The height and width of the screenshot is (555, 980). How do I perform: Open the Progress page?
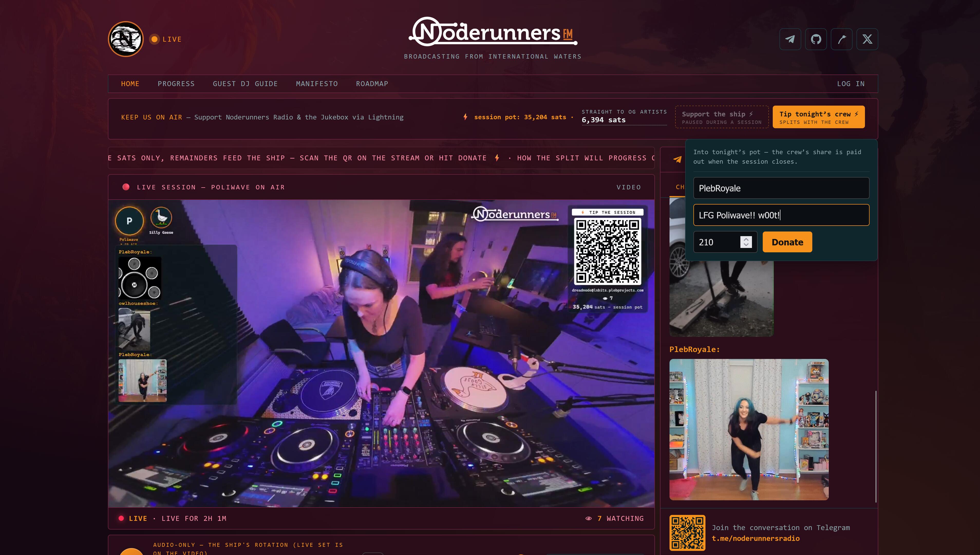coord(176,84)
